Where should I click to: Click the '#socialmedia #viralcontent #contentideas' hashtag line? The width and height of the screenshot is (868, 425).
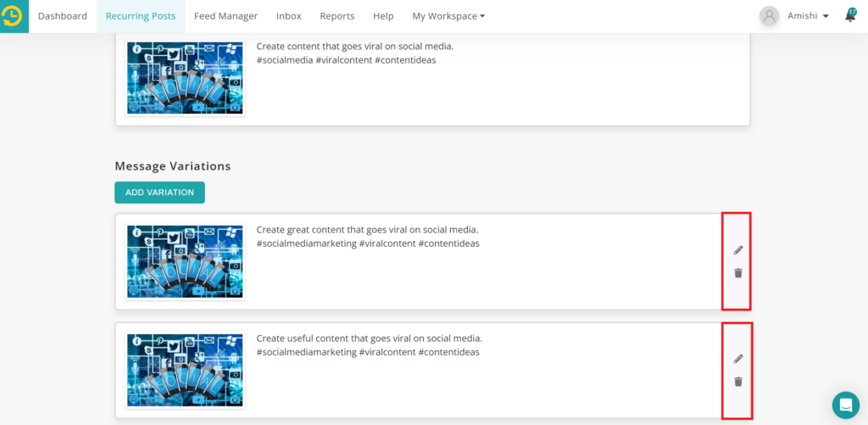click(x=346, y=60)
